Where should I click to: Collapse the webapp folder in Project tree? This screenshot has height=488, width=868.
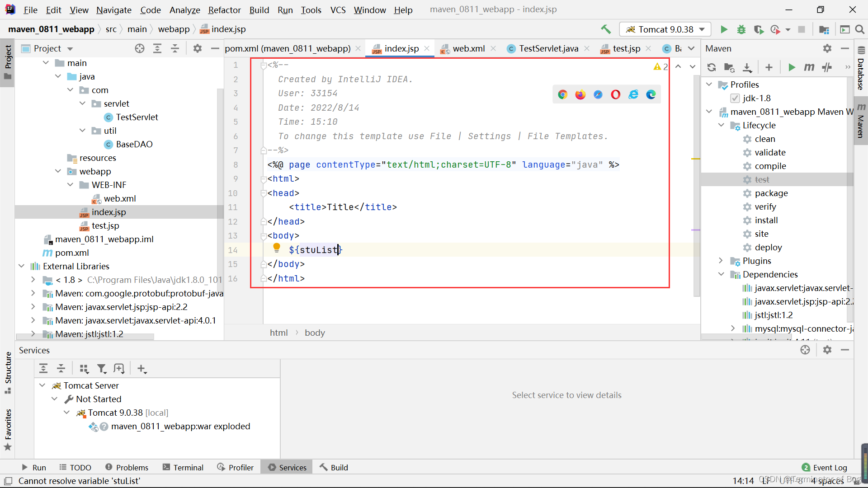pyautogui.click(x=58, y=171)
